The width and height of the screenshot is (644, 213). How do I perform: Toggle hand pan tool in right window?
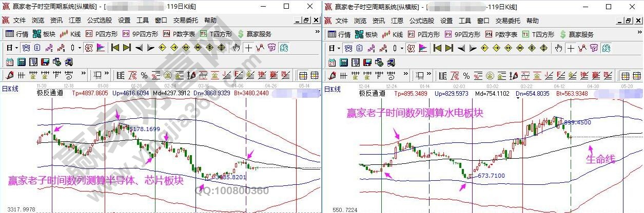pyautogui.click(x=558, y=48)
